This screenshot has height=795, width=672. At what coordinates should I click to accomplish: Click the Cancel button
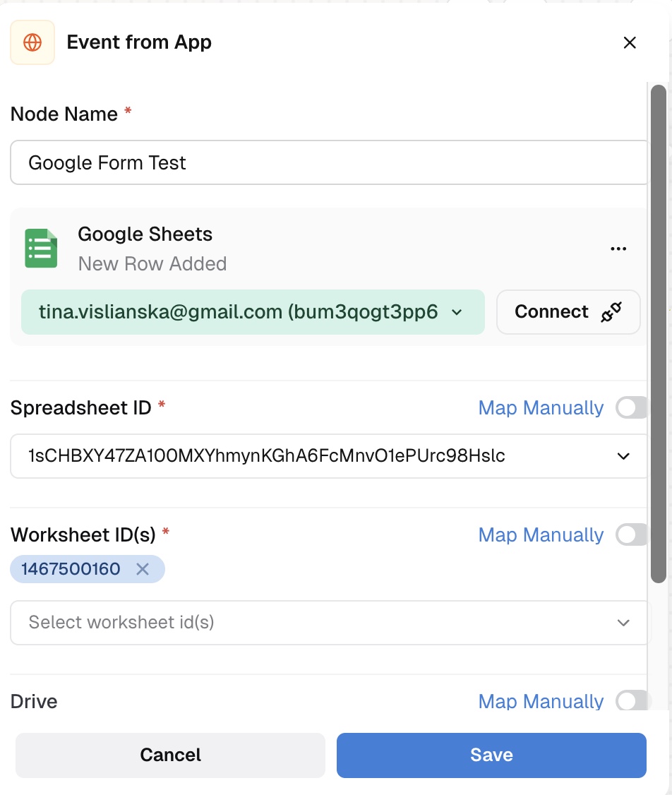(x=170, y=755)
